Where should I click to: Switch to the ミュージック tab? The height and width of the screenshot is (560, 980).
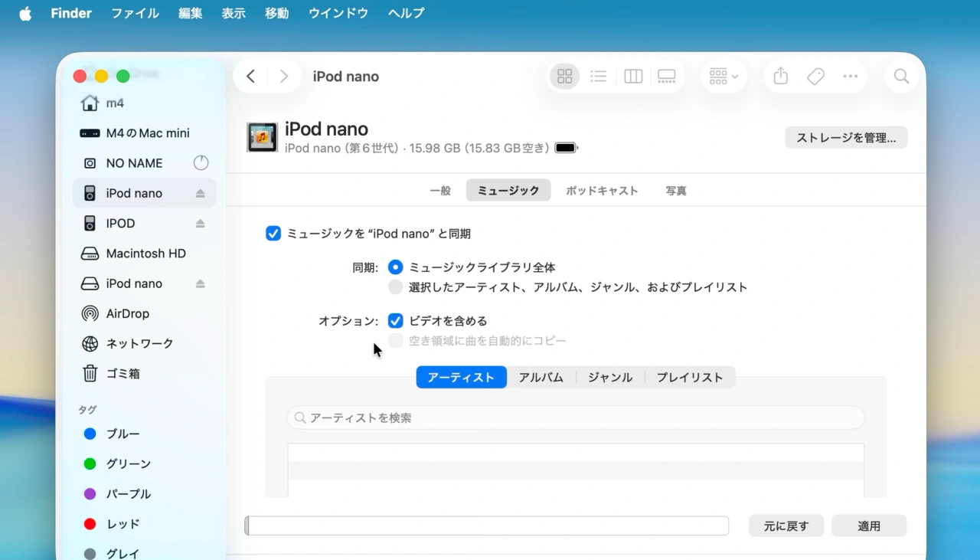coord(508,191)
